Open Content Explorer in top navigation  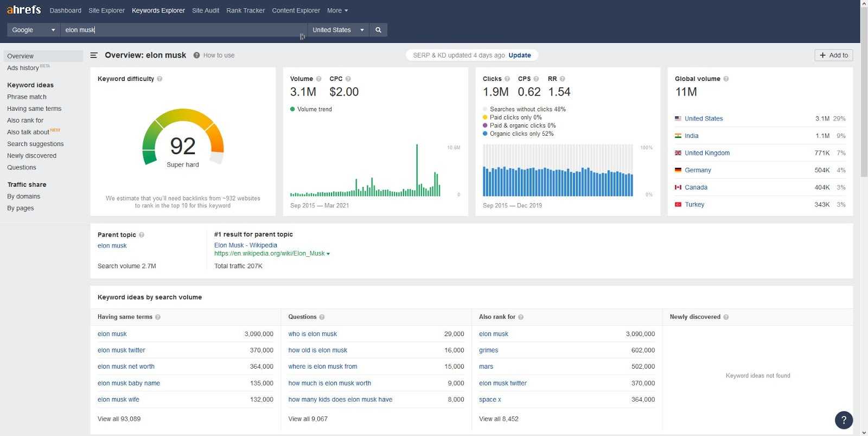tap(296, 10)
